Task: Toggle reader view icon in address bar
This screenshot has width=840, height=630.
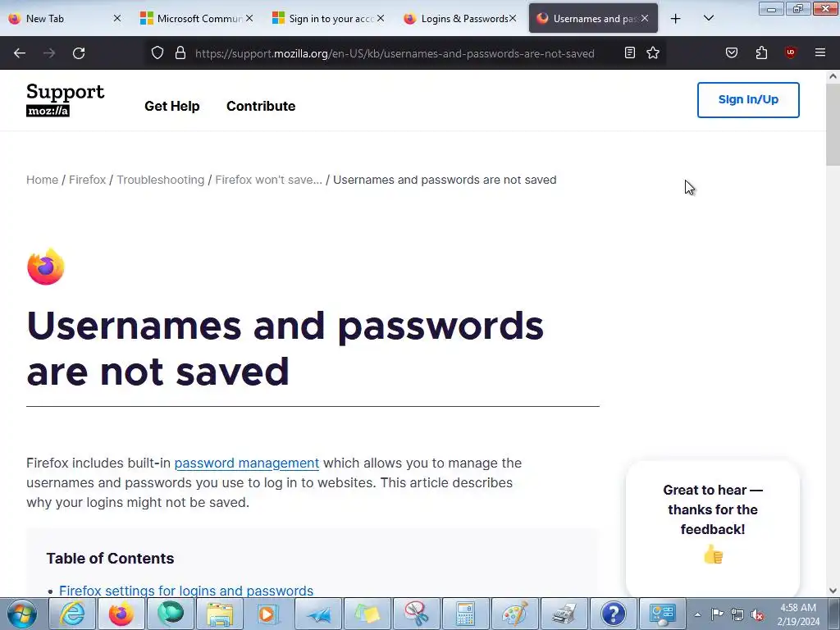Action: click(x=630, y=52)
